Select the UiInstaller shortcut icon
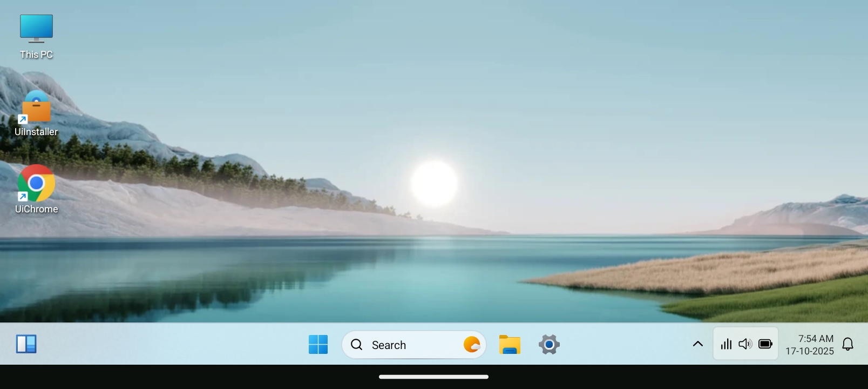Image resolution: width=868 pixels, height=389 pixels. (36, 108)
